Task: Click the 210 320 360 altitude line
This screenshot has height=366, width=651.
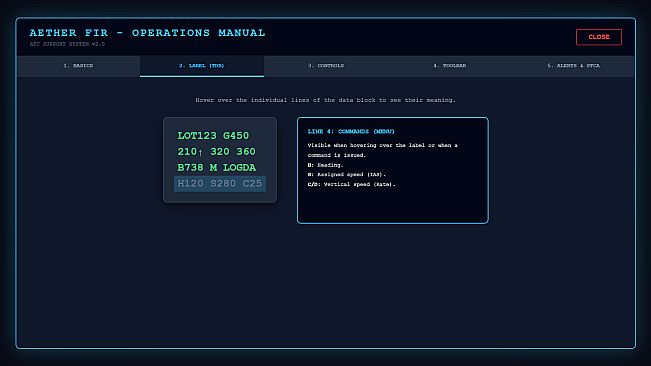Action: click(x=220, y=152)
